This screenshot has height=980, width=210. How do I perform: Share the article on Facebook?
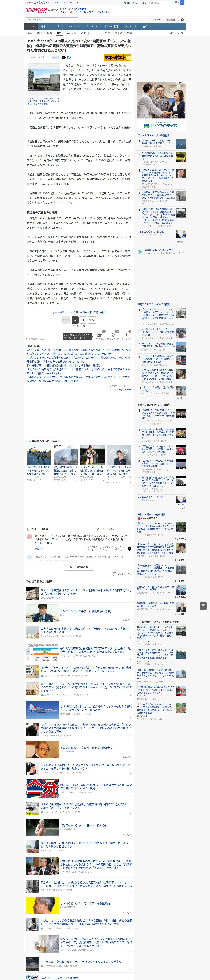click(69, 57)
